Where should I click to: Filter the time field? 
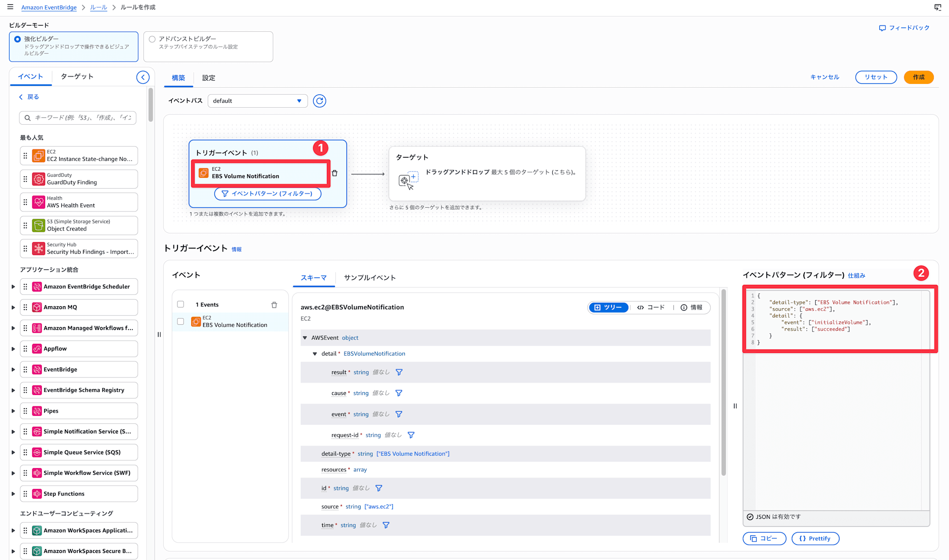click(x=386, y=525)
